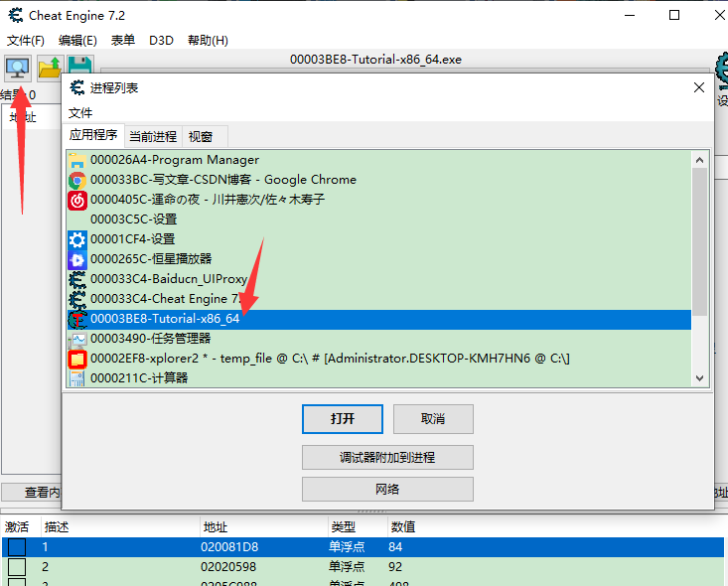
Task: Click the 打开 button
Action: click(343, 419)
